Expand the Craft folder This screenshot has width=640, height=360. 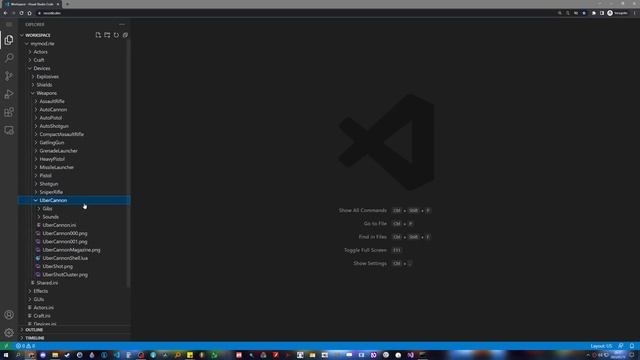point(74,60)
